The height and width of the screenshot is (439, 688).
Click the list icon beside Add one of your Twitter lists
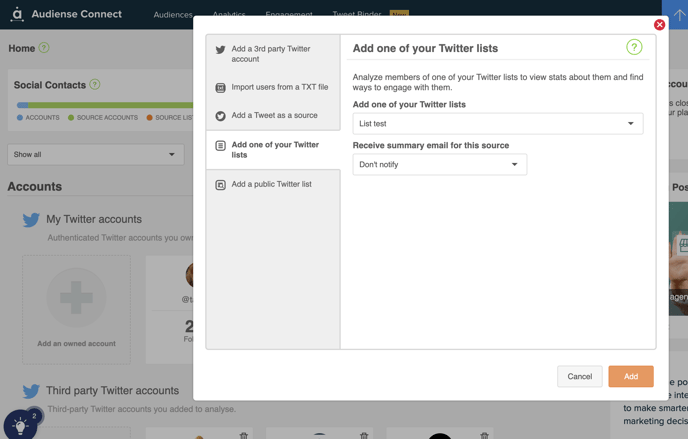[x=220, y=145]
